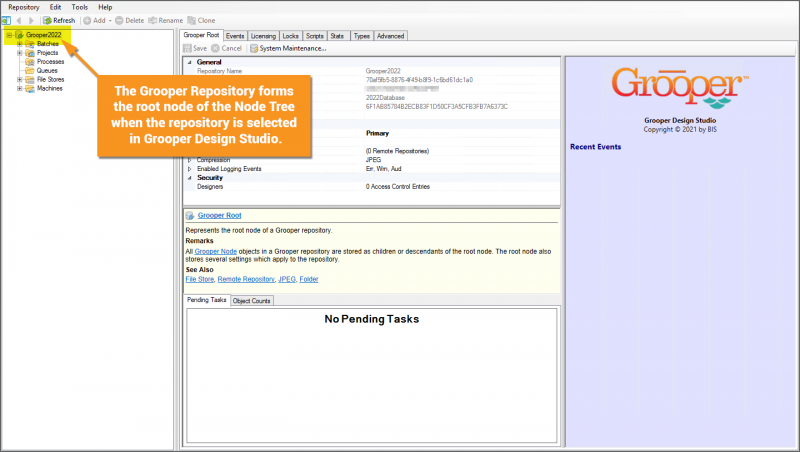Go forward with the right arrow icon
The height and width of the screenshot is (452, 800).
click(31, 20)
